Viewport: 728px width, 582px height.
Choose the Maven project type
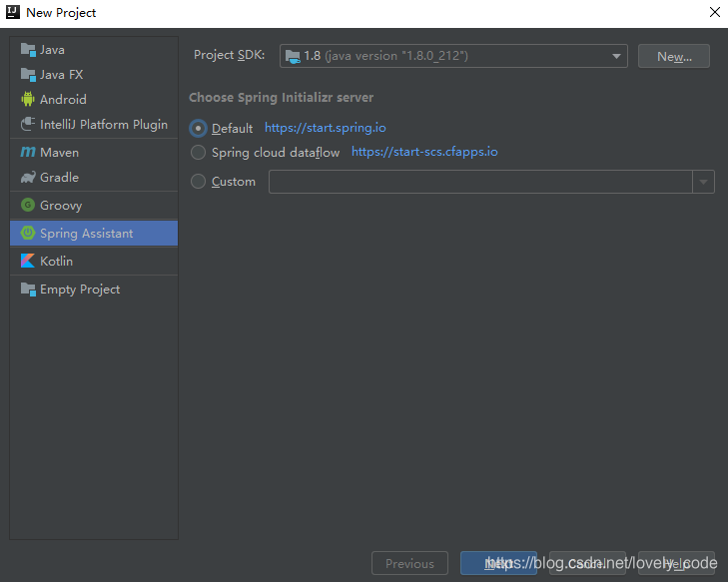click(x=94, y=152)
